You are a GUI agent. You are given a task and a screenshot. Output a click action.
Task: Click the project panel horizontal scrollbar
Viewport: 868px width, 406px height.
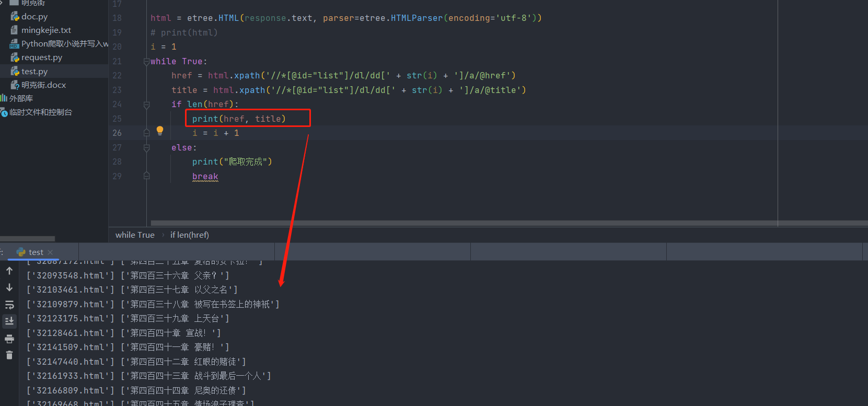pos(27,239)
